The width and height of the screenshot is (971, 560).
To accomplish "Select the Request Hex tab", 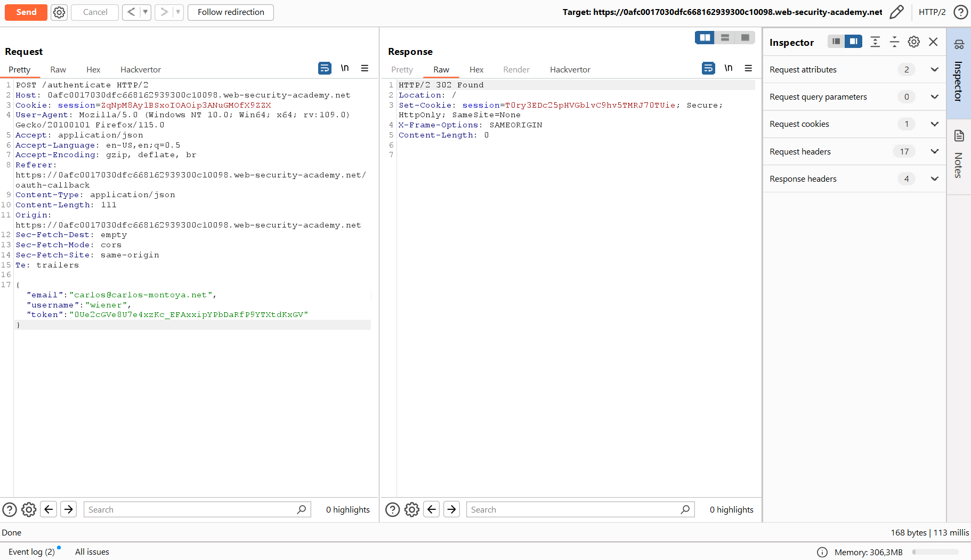I will tap(93, 70).
